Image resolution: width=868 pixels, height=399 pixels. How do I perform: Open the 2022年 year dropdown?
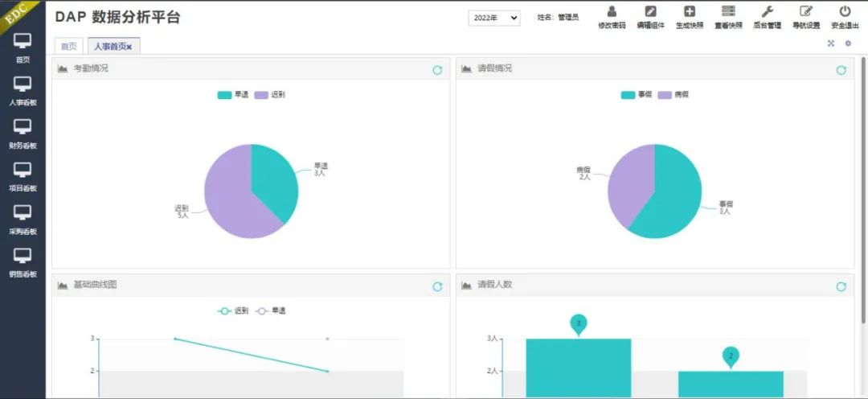[494, 18]
